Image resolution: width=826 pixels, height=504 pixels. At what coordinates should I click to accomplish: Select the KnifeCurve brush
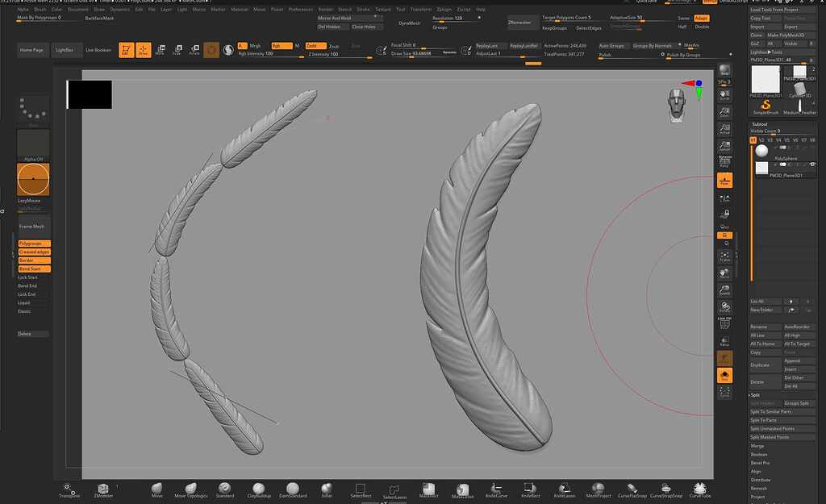pos(495,489)
